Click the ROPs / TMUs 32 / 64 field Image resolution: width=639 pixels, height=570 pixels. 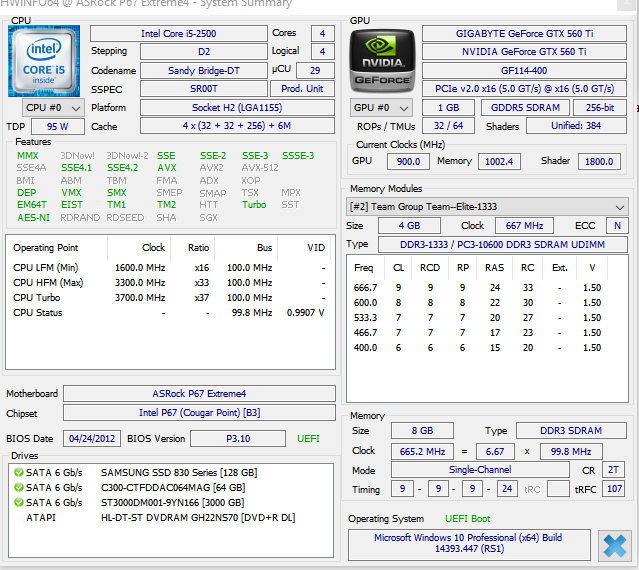pos(448,125)
